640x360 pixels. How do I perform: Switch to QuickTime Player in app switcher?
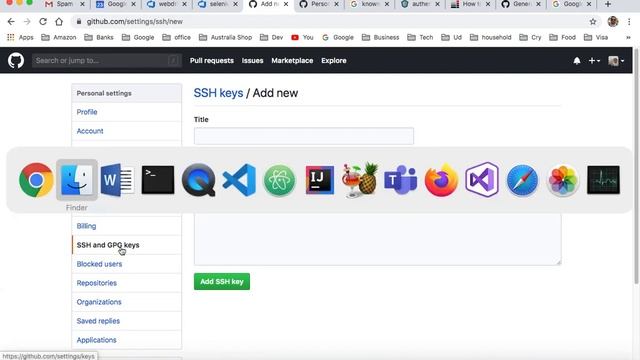tap(198, 180)
